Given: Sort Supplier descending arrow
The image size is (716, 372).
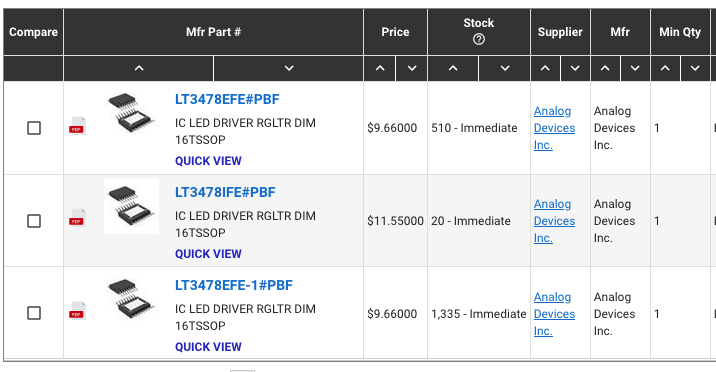Looking at the screenshot, I should (575, 68).
